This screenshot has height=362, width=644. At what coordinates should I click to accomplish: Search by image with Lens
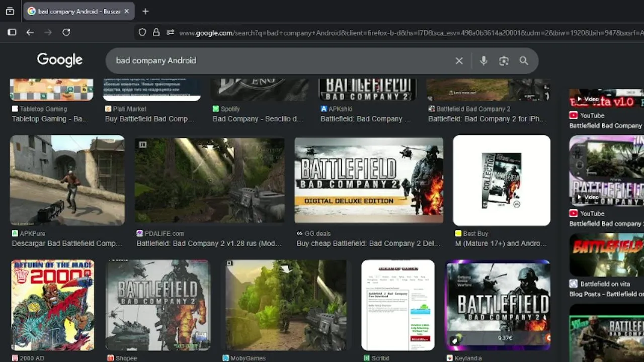point(504,61)
